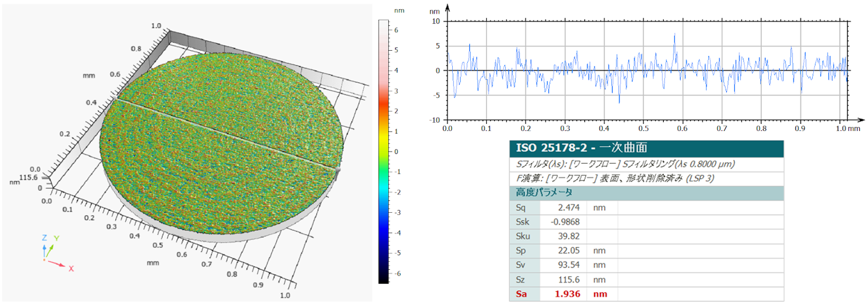Select the Sq parameter row
Viewport: 868px width, 305px height.
pyautogui.click(x=646, y=208)
